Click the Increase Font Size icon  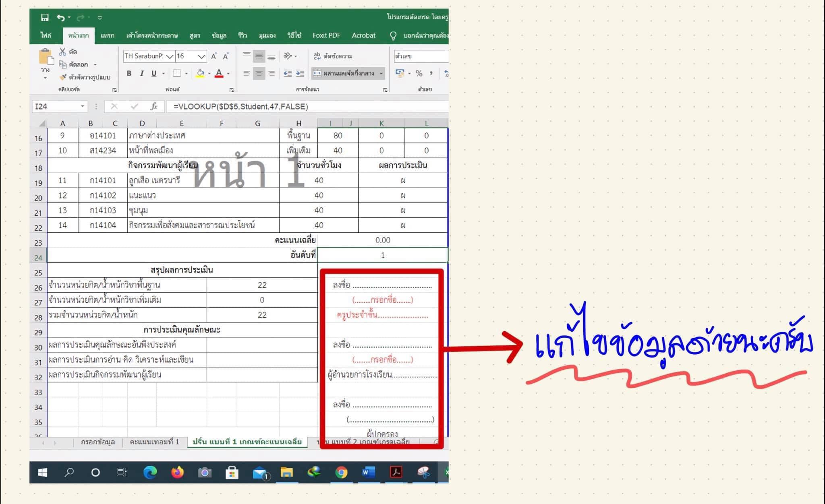[214, 56]
